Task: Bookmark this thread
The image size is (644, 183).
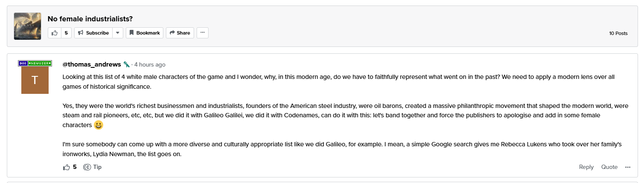Action: (x=145, y=33)
